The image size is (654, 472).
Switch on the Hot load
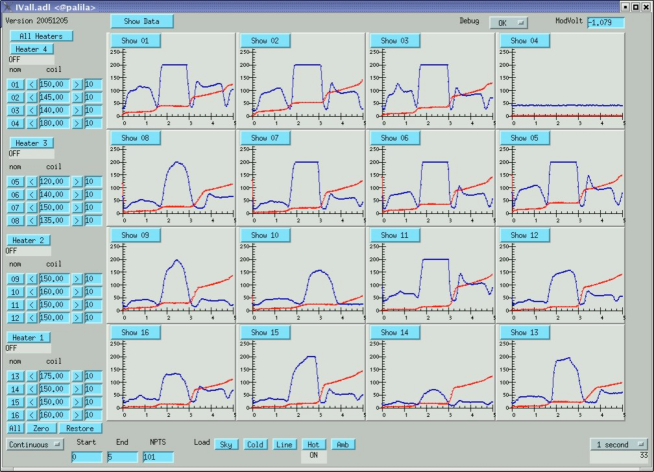tap(312, 443)
